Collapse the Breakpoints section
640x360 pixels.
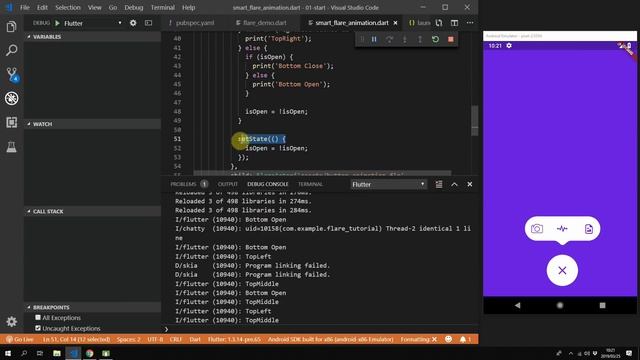(x=92, y=307)
